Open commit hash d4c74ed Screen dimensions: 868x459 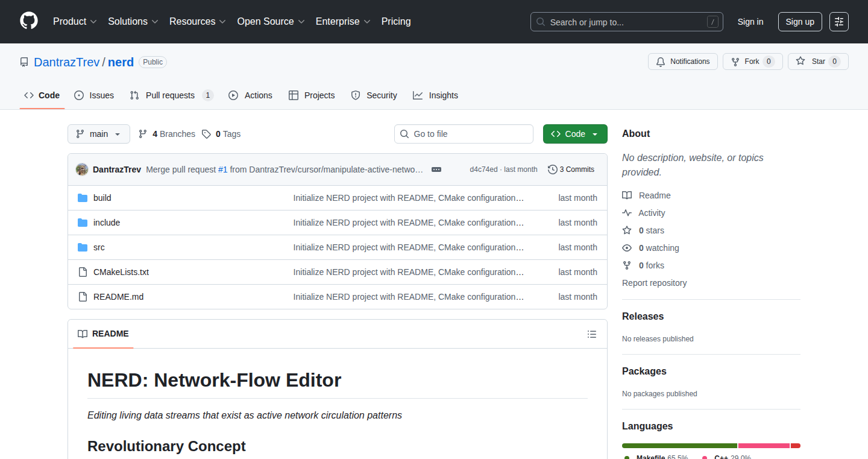pos(484,169)
